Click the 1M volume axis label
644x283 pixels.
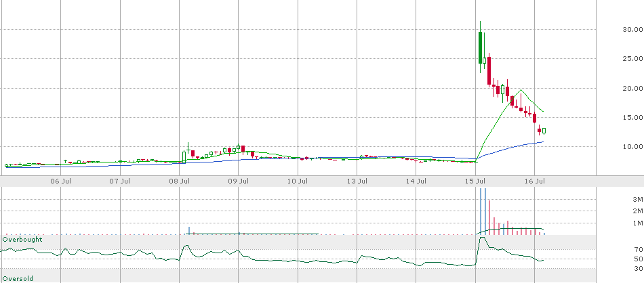tap(637, 223)
